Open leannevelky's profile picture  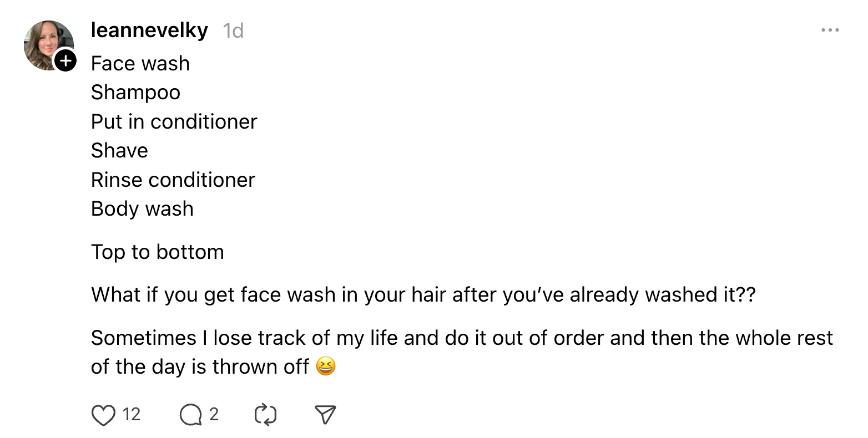(47, 44)
